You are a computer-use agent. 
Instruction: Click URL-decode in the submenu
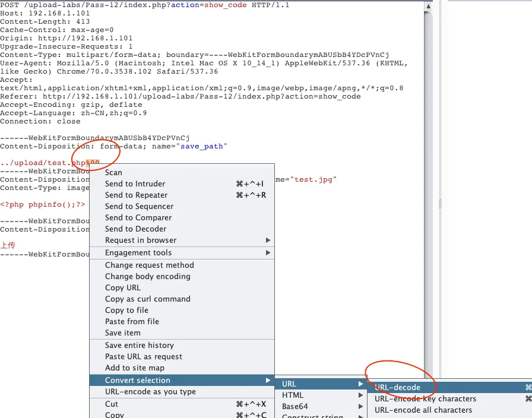point(397,388)
